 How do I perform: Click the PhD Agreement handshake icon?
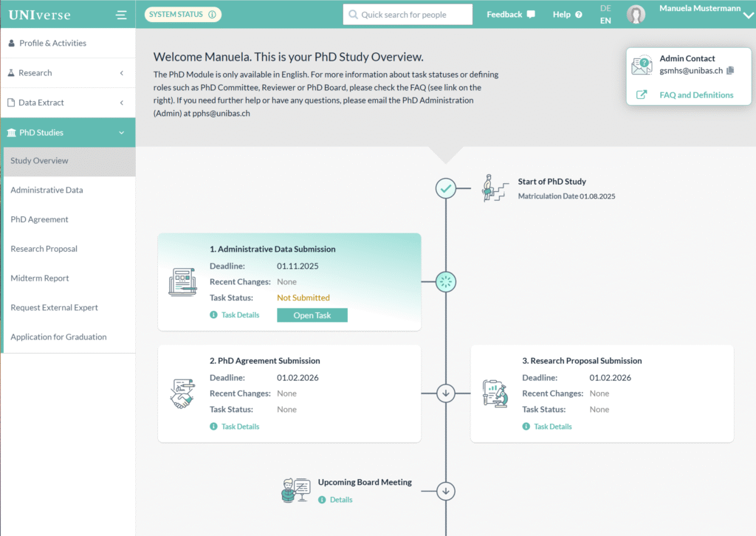coord(182,394)
